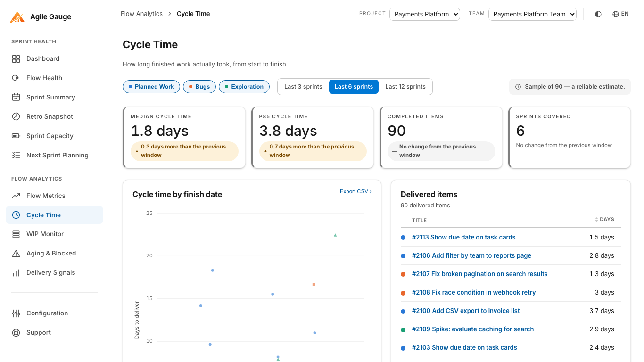Open the Project dropdown
Screen dimensions: 644x362
pyautogui.click(x=425, y=14)
